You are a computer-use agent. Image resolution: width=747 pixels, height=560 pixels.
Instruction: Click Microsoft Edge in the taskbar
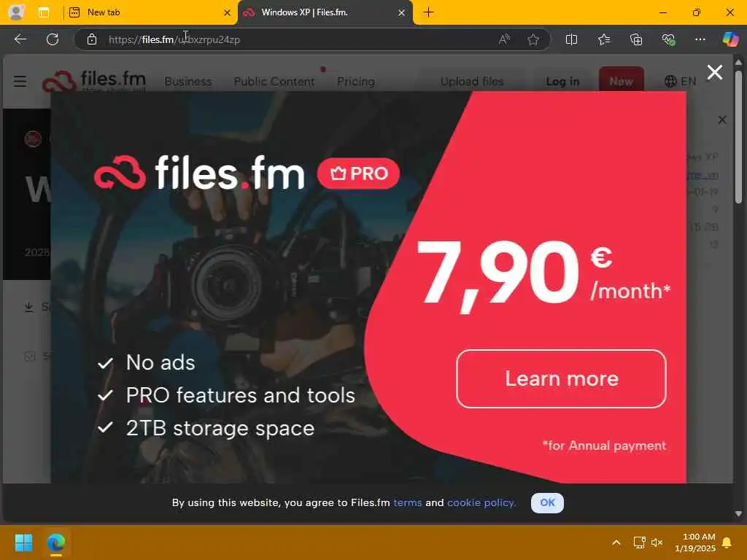tap(55, 542)
